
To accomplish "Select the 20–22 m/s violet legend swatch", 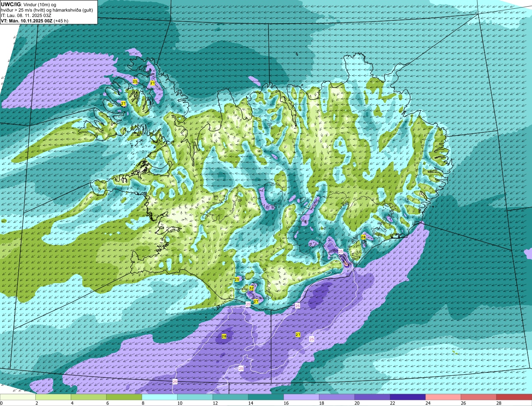I will pyautogui.click(x=372, y=397).
